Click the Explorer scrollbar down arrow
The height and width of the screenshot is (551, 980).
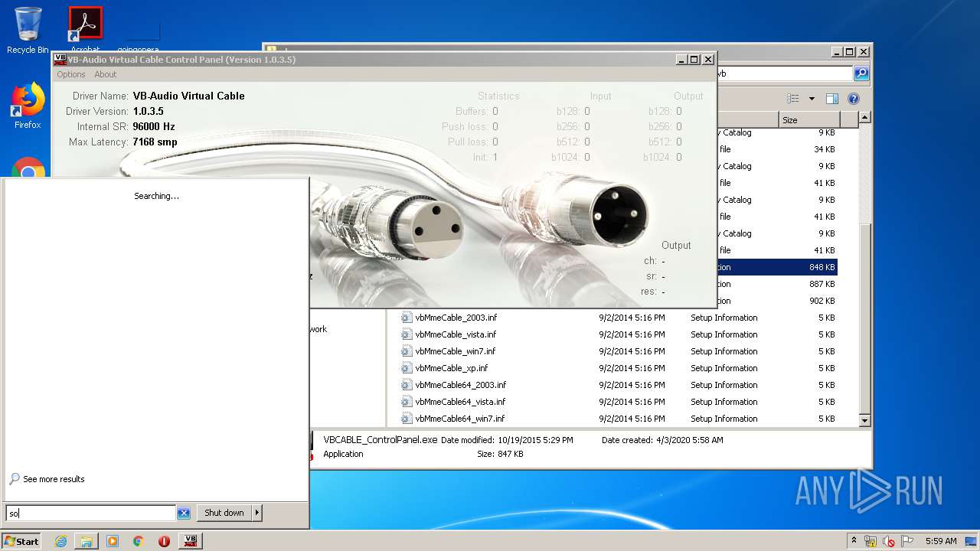click(864, 420)
